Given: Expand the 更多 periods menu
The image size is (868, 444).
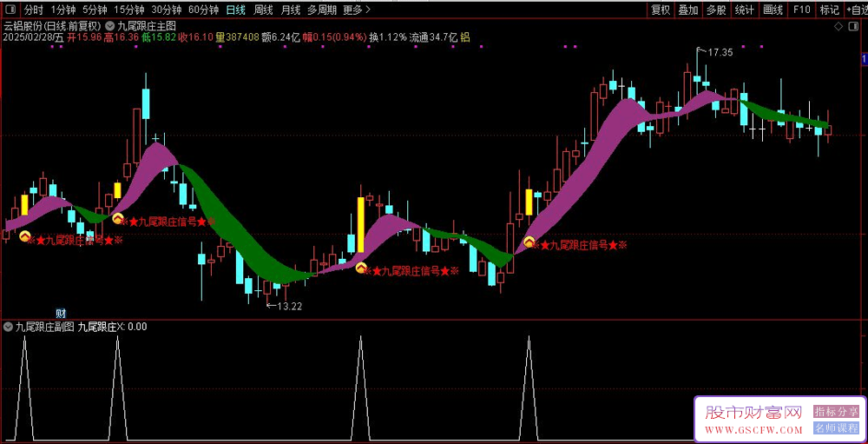Looking at the screenshot, I should click(x=357, y=10).
